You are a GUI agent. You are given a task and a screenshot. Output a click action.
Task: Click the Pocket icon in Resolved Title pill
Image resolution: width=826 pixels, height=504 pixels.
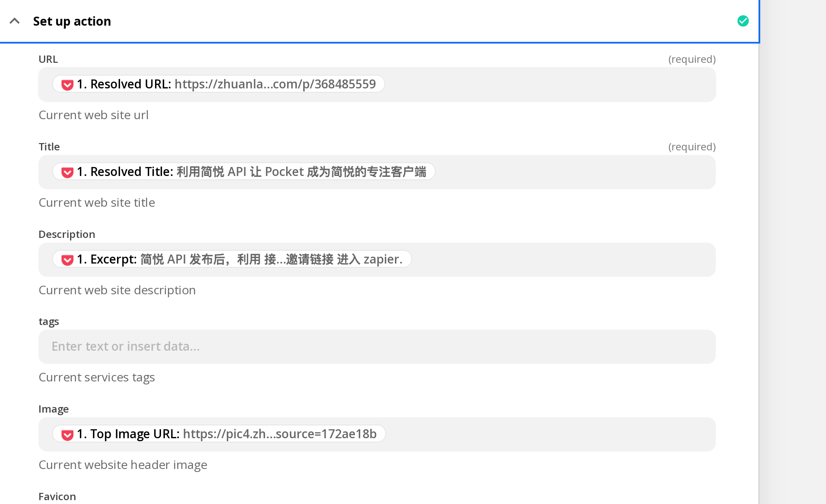pyautogui.click(x=67, y=172)
